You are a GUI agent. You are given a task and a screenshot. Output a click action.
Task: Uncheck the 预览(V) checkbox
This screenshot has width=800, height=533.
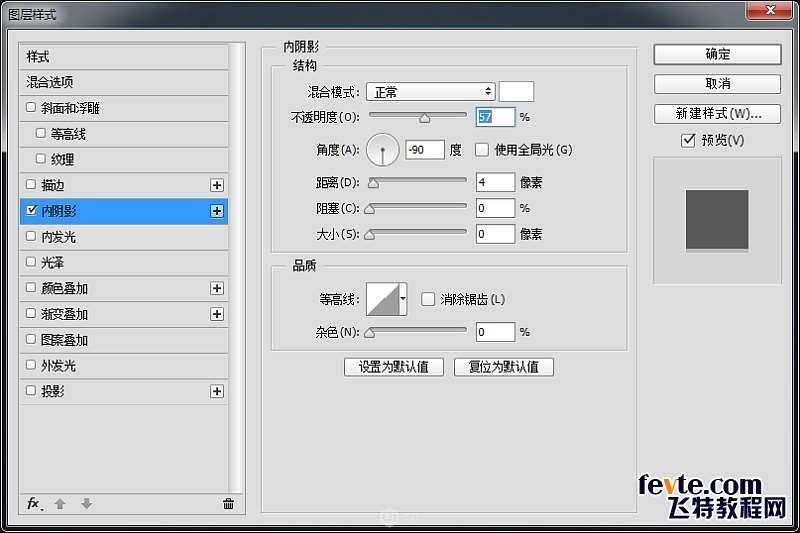coord(688,140)
